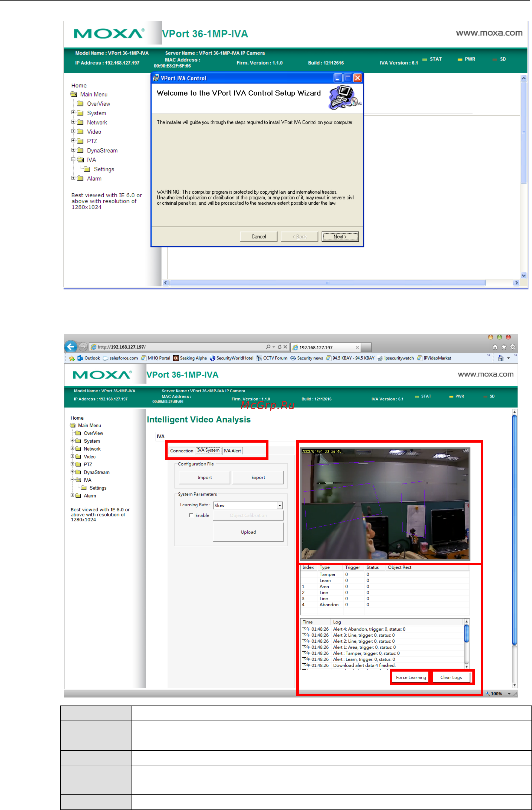Expand the PTZ folder in the lower page's tree
Viewport: 532px width, 810px height.
click(72, 464)
